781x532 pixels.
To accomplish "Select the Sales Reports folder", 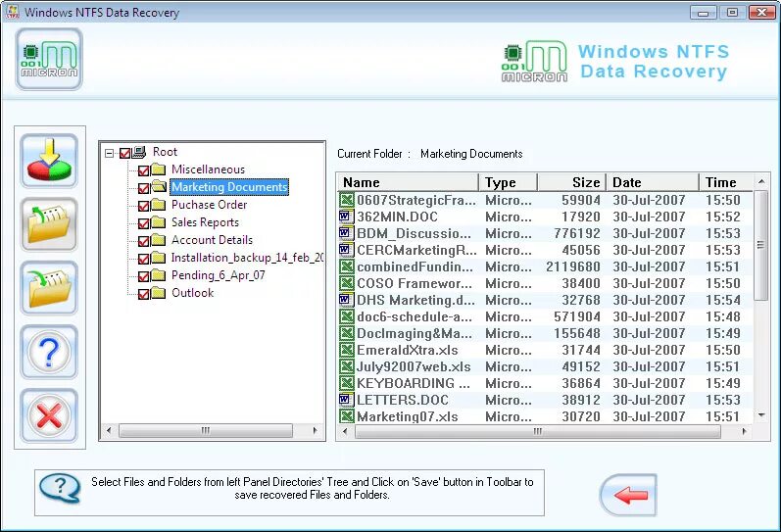I will (x=205, y=222).
